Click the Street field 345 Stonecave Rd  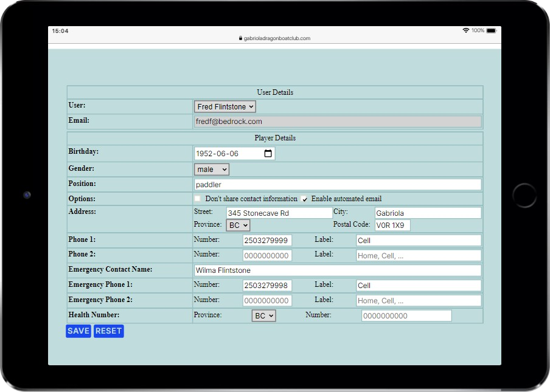[279, 213]
